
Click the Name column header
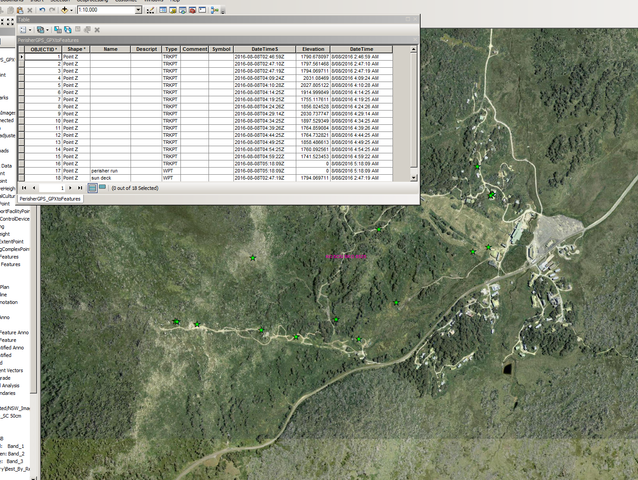110,49
